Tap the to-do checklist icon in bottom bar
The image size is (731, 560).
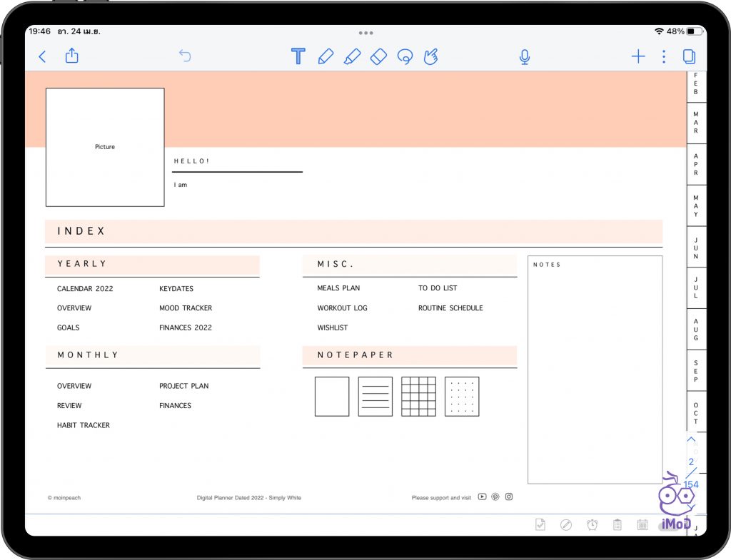(x=540, y=524)
